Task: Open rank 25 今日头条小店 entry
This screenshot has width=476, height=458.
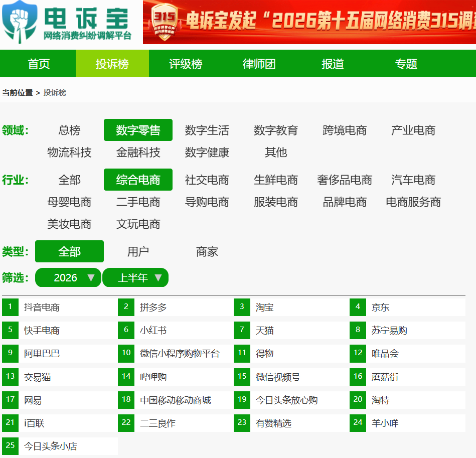Action: pyautogui.click(x=60, y=446)
